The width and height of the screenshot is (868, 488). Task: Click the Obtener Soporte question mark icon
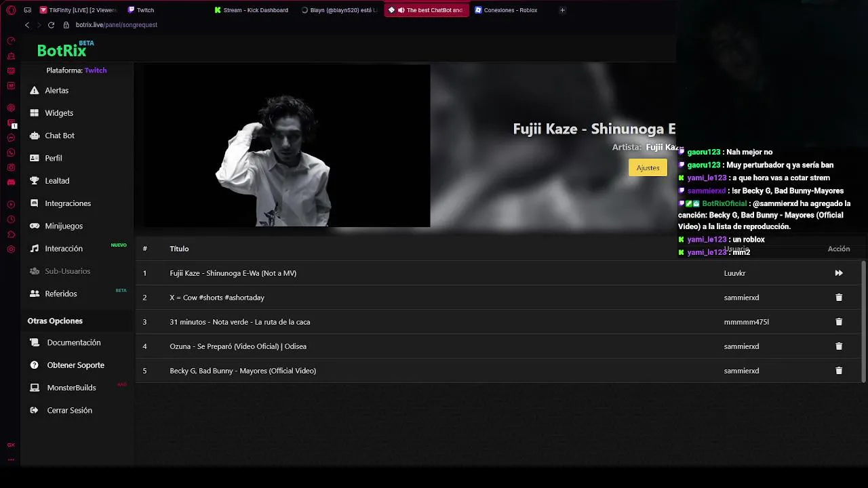35,365
